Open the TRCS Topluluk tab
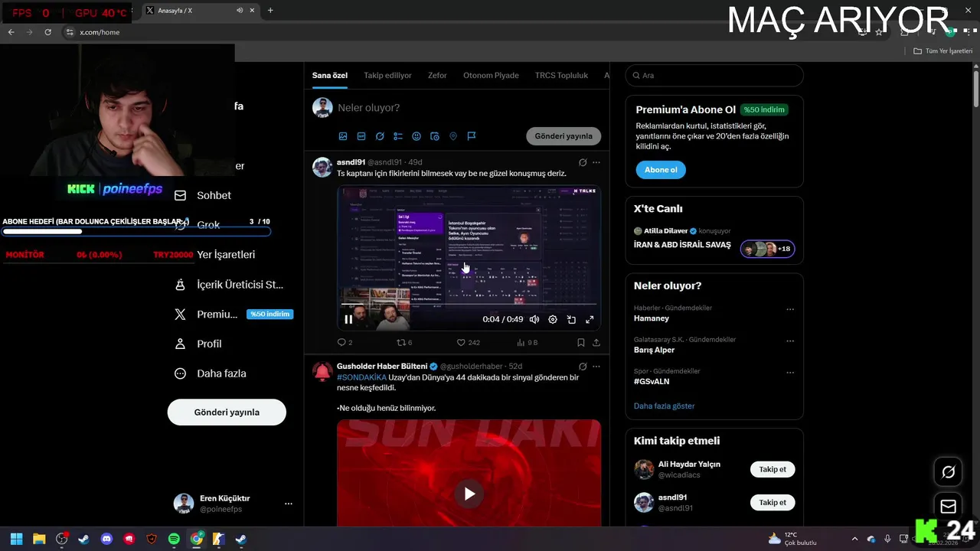 (x=561, y=75)
